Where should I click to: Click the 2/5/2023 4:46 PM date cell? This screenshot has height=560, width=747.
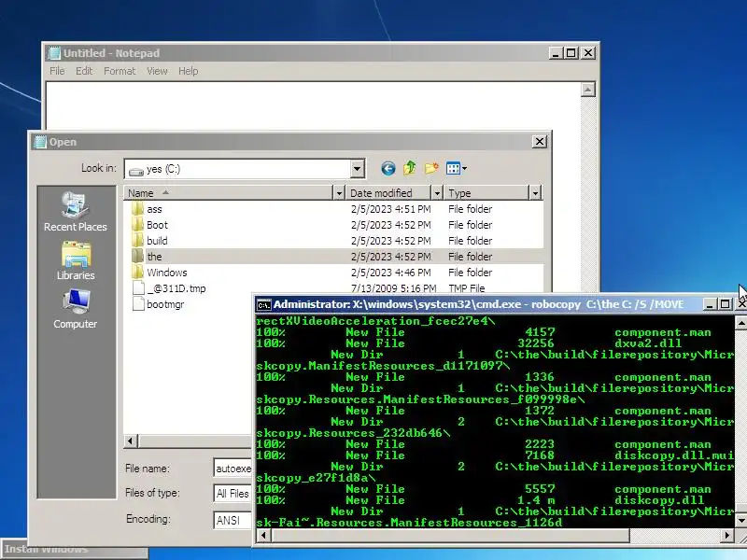390,273
